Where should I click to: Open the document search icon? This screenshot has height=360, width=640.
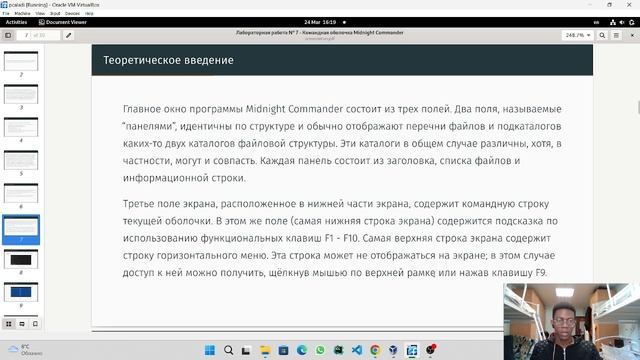602,36
